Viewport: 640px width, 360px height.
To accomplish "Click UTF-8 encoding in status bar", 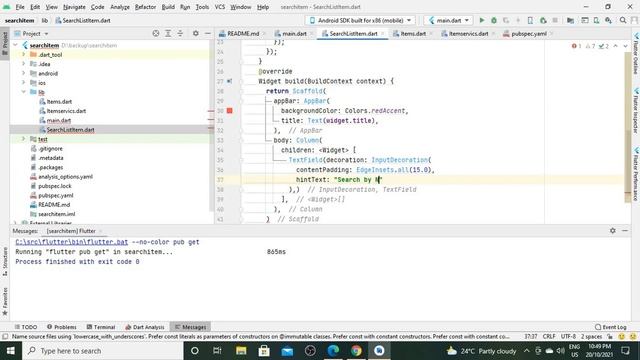I will pos(569,337).
